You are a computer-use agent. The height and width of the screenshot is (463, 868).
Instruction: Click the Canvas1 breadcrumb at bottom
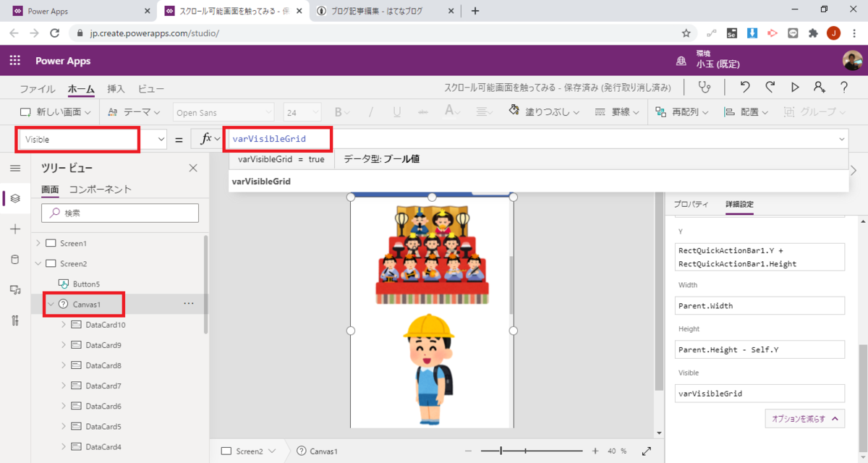317,451
